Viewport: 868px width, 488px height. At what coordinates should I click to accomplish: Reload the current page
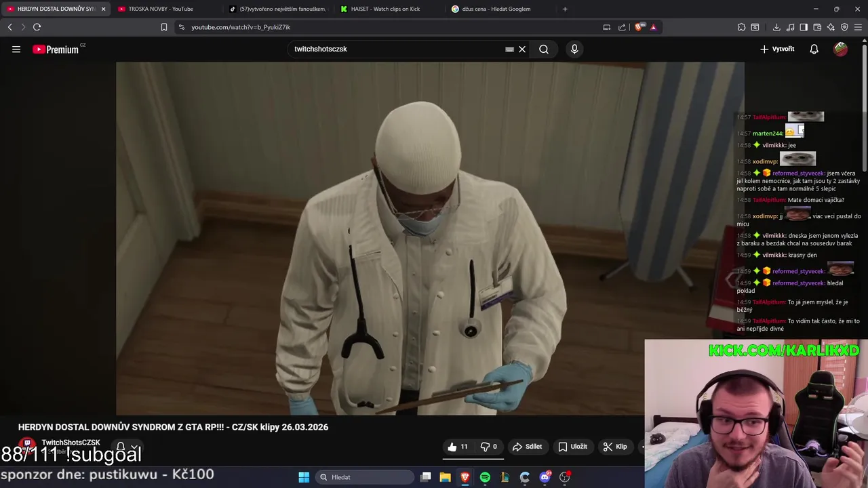tap(37, 27)
